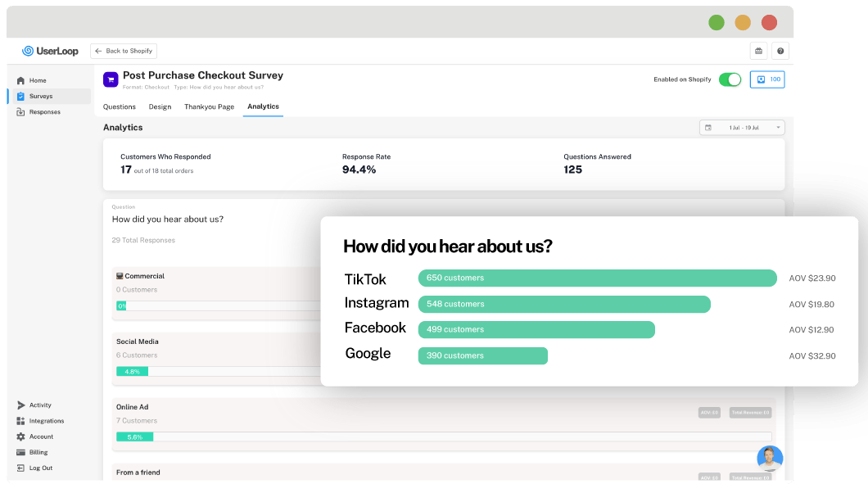Click the Online Ad 5.6% progress bar
868x493 pixels.
pyautogui.click(x=443, y=437)
